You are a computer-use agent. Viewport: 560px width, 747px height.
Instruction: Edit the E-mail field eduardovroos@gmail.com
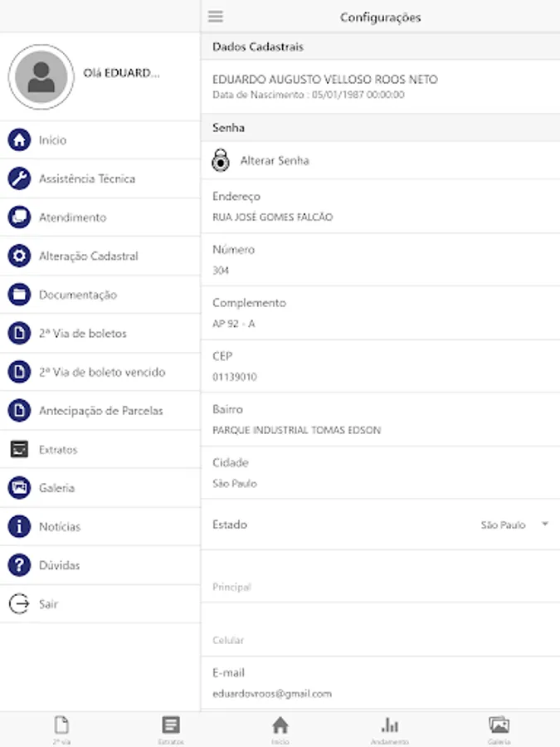coord(381,683)
